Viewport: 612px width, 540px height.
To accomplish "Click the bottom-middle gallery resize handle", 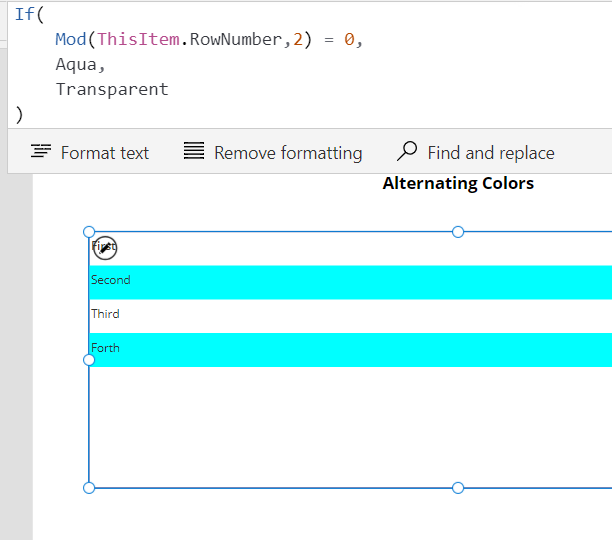I will coord(458,488).
